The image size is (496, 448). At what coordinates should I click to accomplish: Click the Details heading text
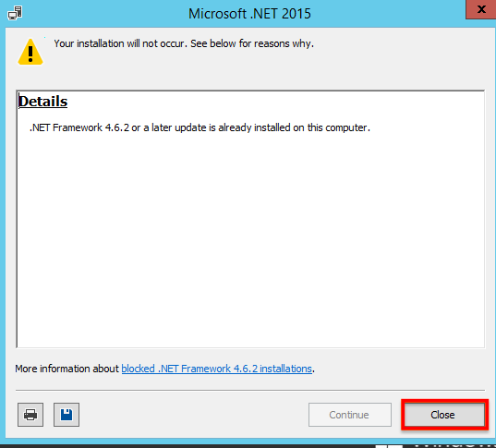[x=43, y=102]
